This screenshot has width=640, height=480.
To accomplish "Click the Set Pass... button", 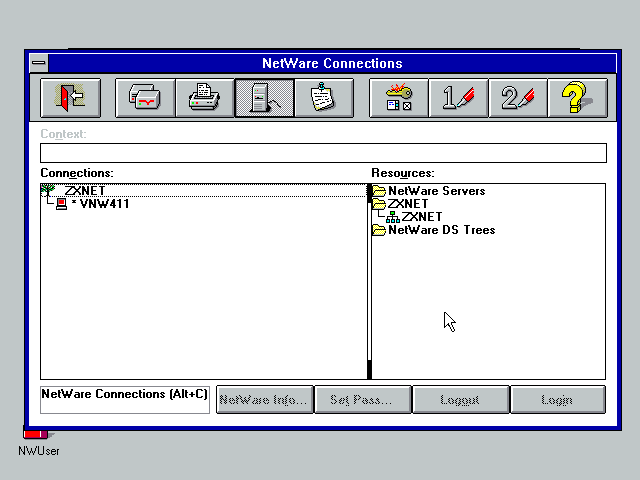I will (362, 400).
